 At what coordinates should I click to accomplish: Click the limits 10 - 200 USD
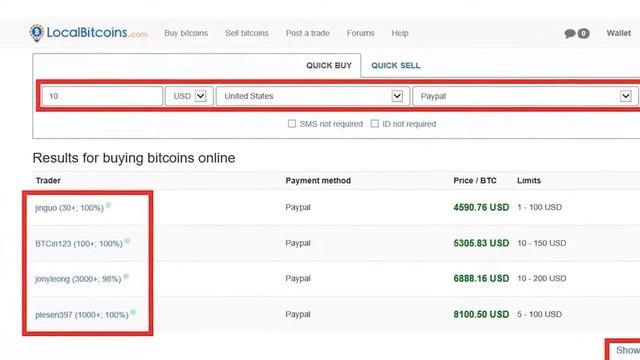click(x=541, y=279)
